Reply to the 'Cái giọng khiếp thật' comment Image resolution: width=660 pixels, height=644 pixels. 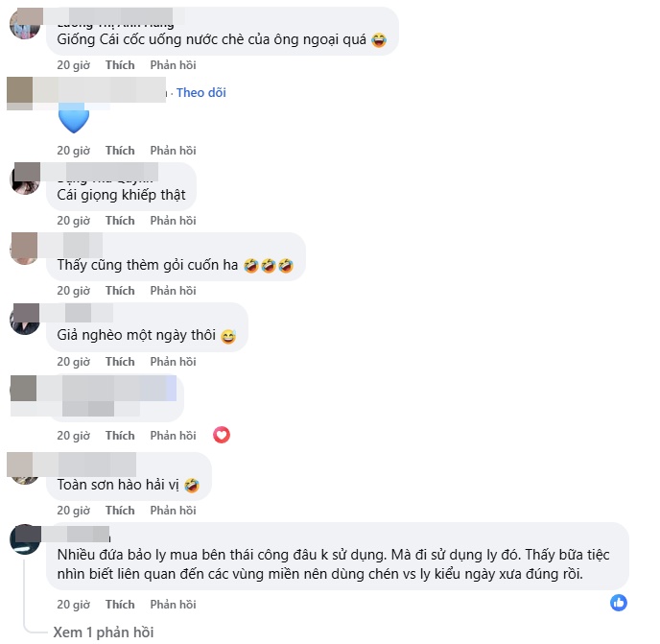(x=173, y=221)
